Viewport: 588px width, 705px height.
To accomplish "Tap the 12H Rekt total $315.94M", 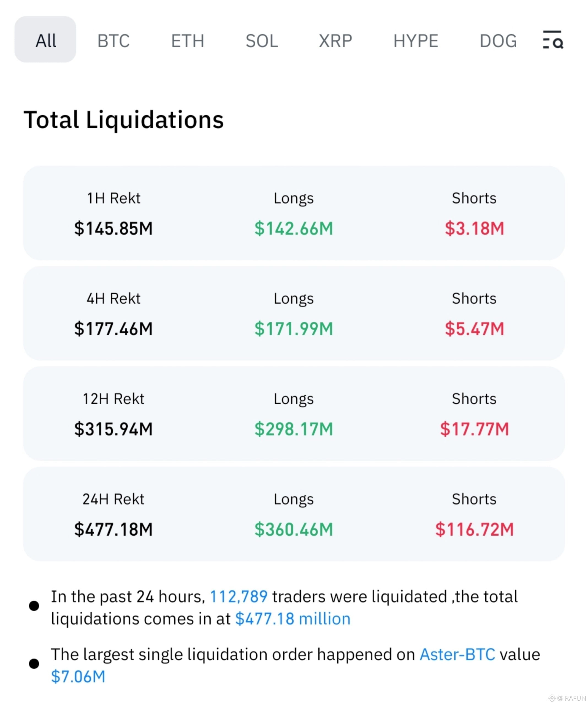I will tap(113, 429).
